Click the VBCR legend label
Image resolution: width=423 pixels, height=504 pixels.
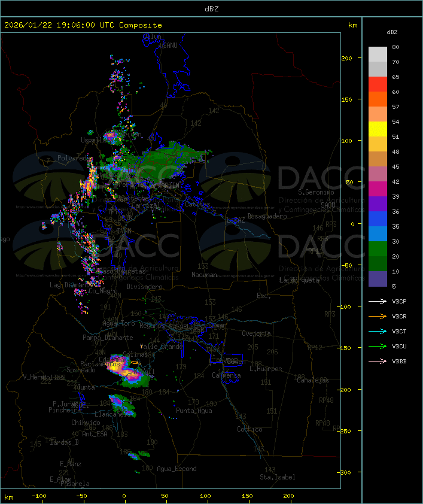[x=399, y=316]
